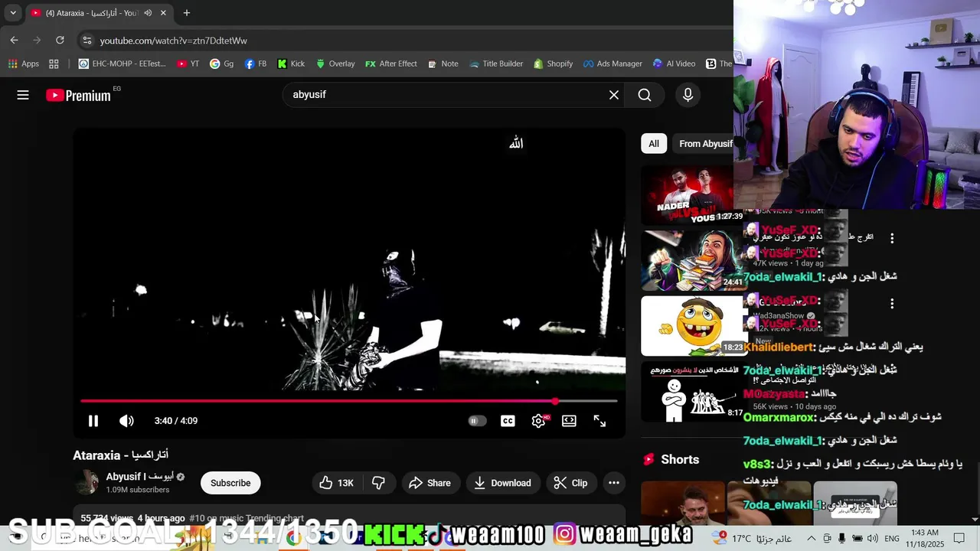This screenshot has height=551, width=980.
Task: Click the youtube.com address bar URL
Action: click(x=174, y=41)
